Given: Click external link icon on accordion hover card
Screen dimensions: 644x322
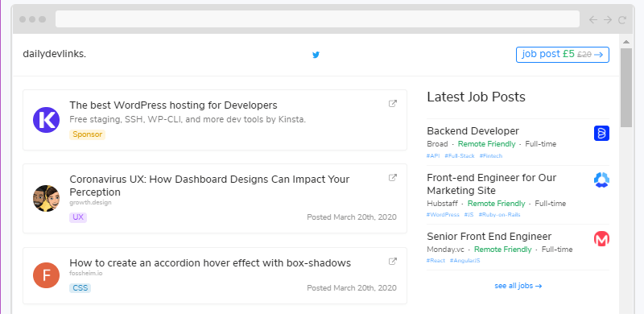Looking at the screenshot, I should point(393,262).
